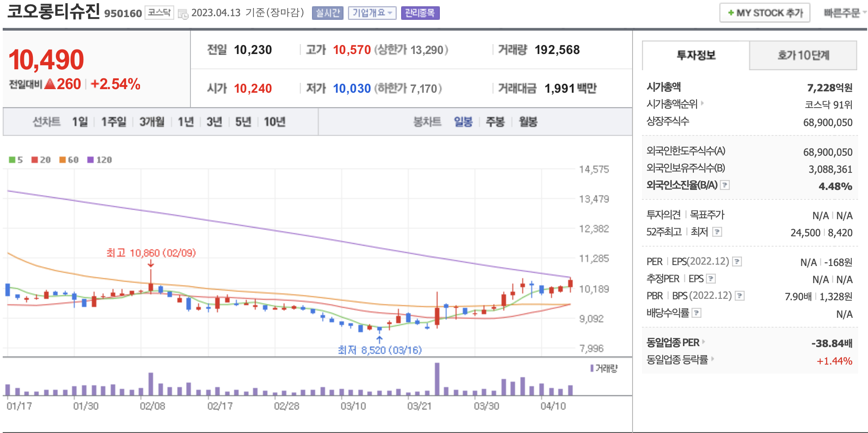Click help icon next to 외국인소진율(B/A)
This screenshot has height=433, width=868.
pyautogui.click(x=725, y=185)
